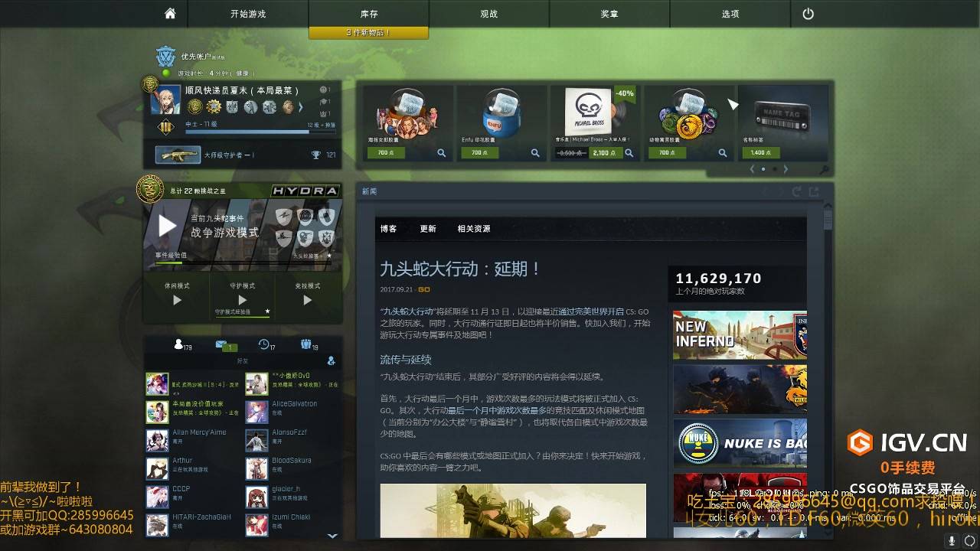Select friend HITARI-ZachaGiaH
The height and width of the screenshot is (551, 980).
[x=194, y=525]
